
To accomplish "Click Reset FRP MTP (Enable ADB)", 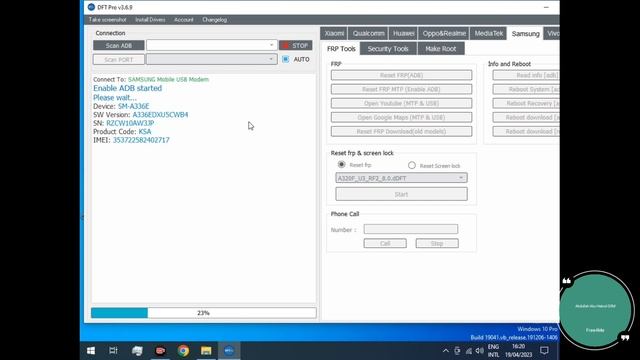I will pyautogui.click(x=401, y=89).
